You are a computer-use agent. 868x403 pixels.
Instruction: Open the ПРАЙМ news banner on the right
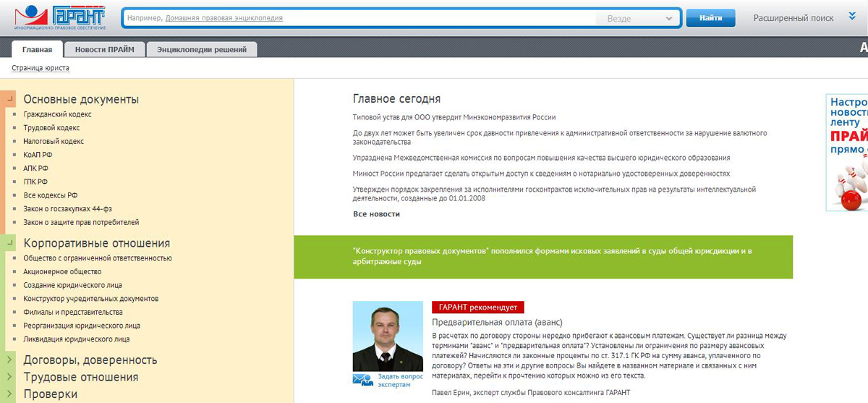(847, 152)
